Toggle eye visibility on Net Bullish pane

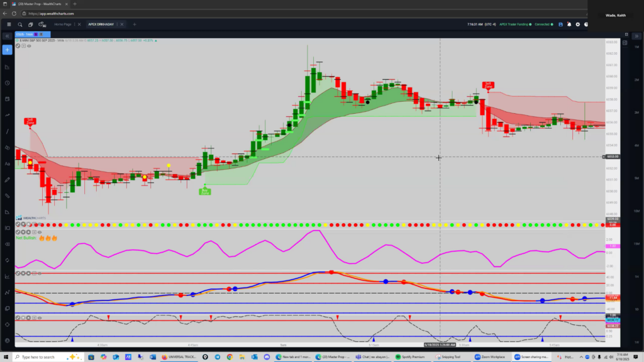click(x=40, y=233)
